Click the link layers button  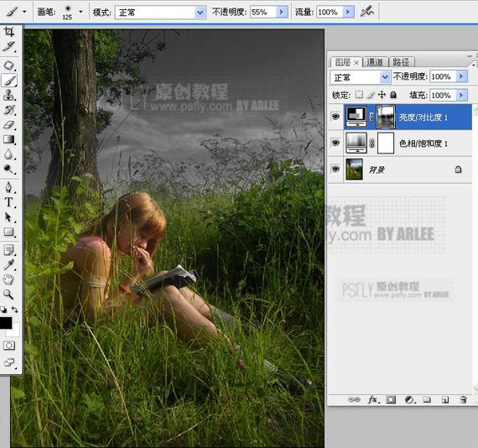pos(354,399)
